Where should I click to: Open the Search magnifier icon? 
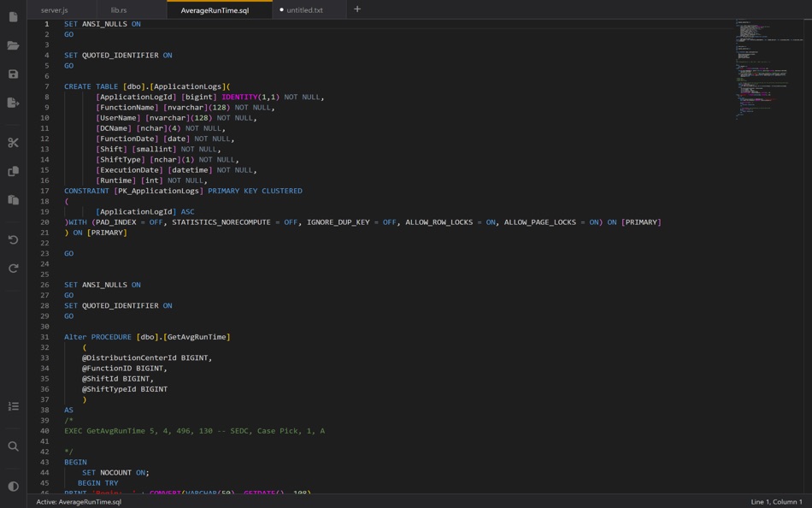click(x=14, y=446)
